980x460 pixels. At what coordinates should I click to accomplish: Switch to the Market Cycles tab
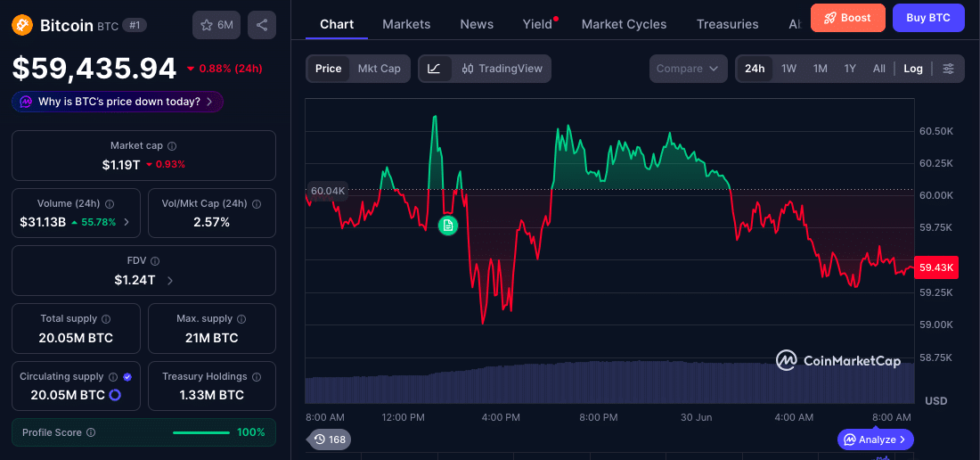[624, 24]
